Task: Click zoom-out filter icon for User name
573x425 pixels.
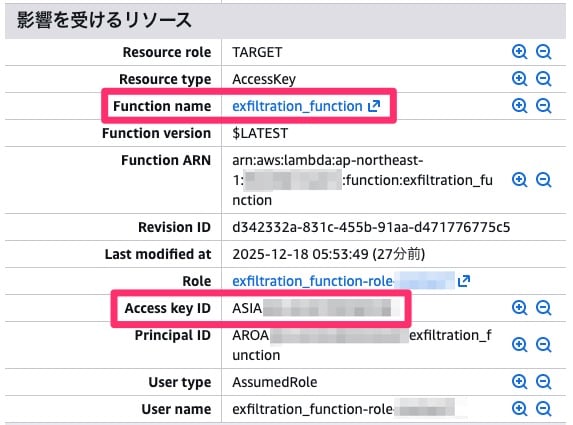Action: (x=543, y=409)
